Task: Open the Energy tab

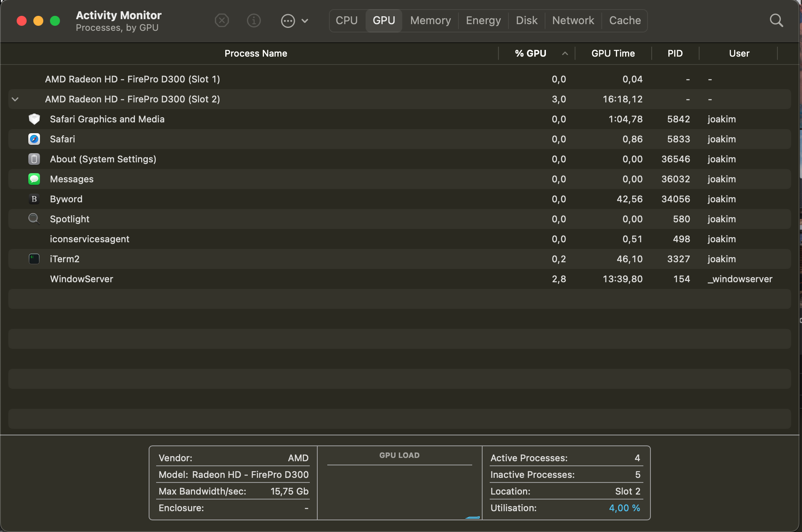Action: pos(483,20)
